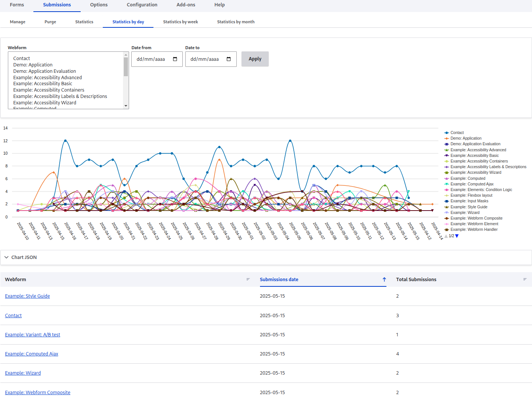Click the Apply button
This screenshot has width=532, height=396.
point(255,59)
